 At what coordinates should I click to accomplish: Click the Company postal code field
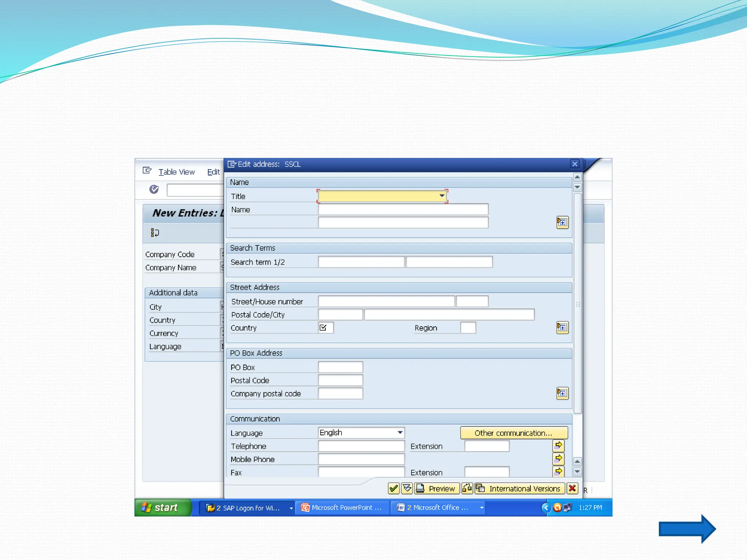coord(340,393)
